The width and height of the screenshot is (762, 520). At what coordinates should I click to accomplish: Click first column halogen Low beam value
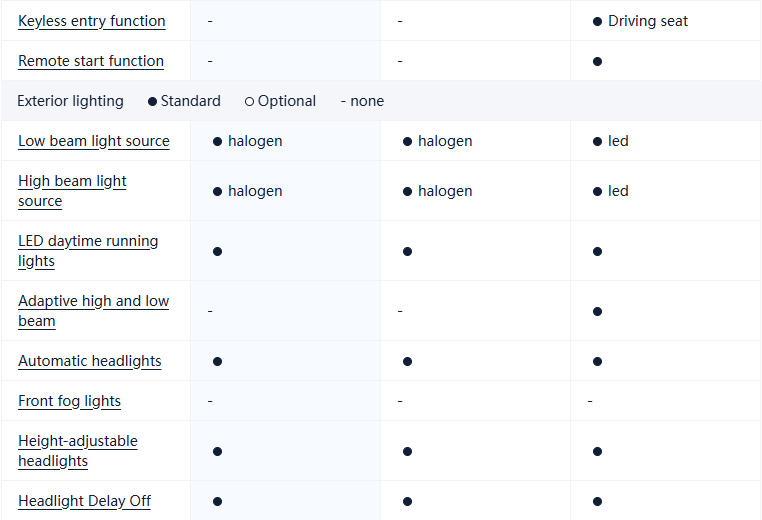coord(254,141)
